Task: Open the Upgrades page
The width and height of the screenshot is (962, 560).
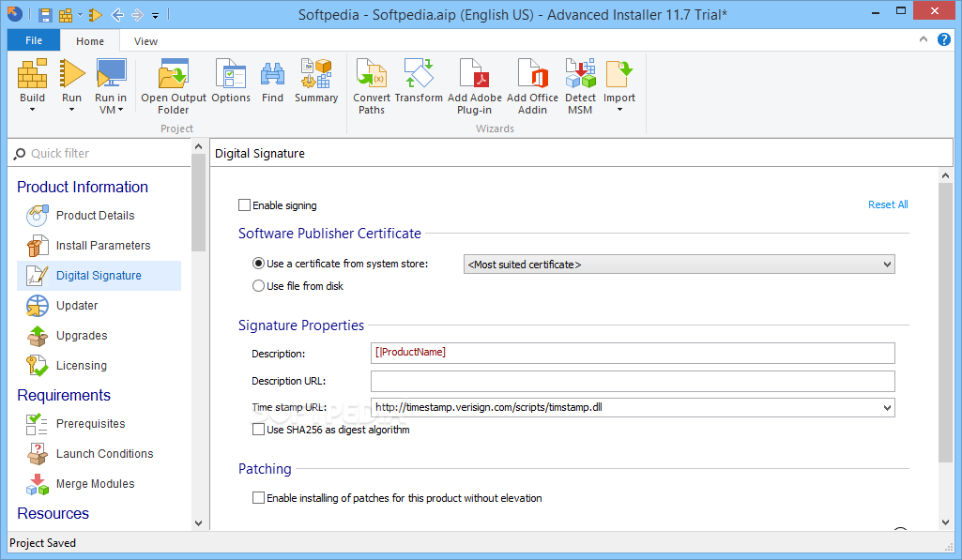Action: [x=99, y=336]
